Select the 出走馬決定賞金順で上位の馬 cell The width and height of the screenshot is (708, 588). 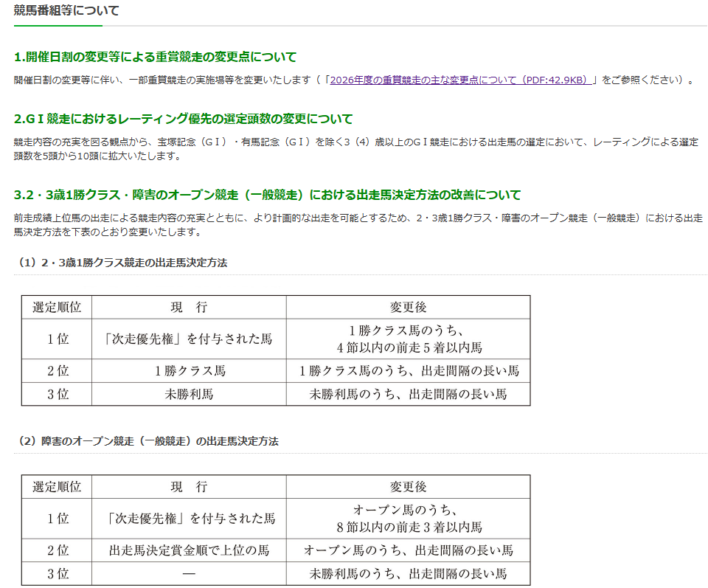[x=189, y=550]
